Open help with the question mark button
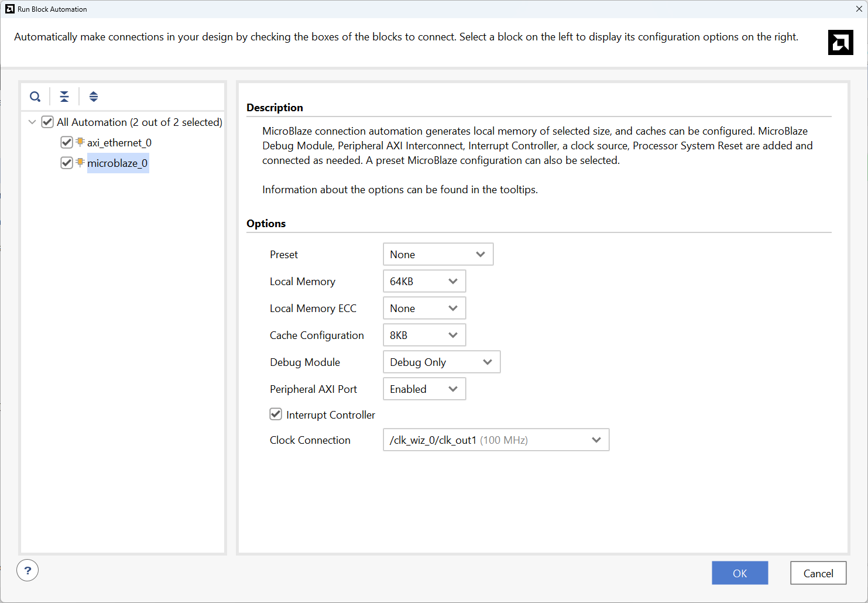Screen dimensions: 868x603 [28, 570]
